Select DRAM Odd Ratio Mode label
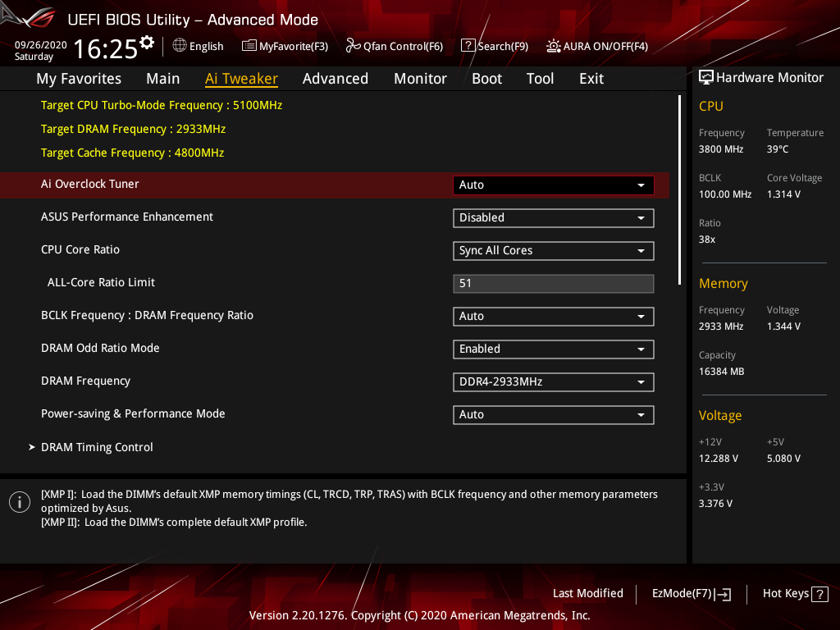840x630 pixels. click(100, 348)
